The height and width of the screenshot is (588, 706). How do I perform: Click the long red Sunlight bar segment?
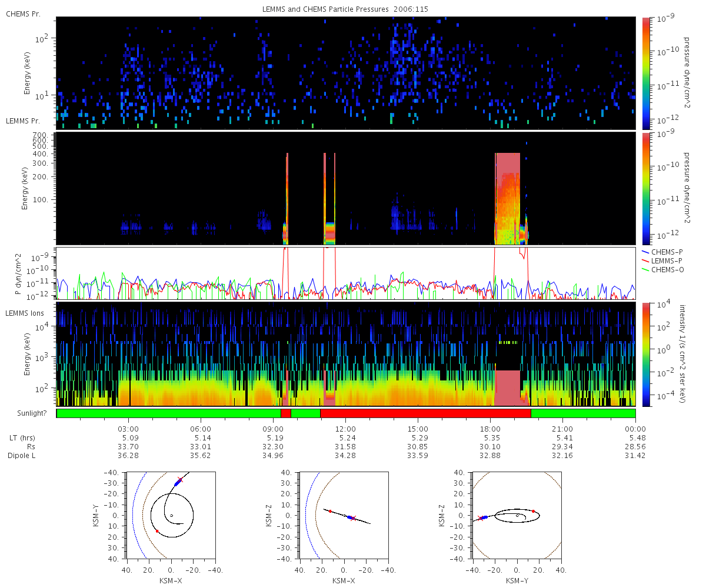[425, 413]
